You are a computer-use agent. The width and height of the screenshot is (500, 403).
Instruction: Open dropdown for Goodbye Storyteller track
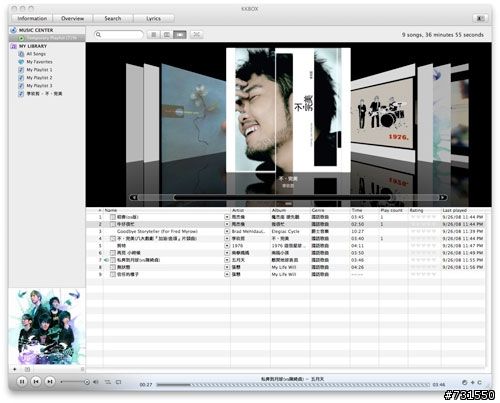tap(227, 231)
